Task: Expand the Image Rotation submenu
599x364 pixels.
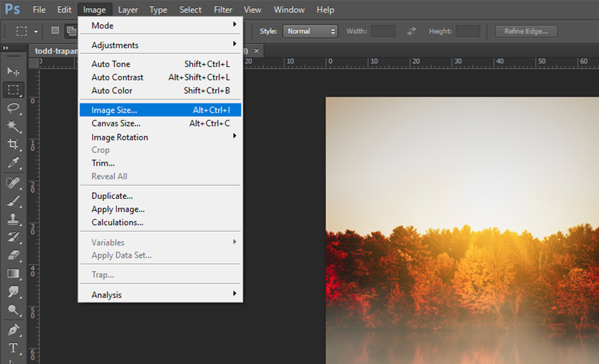Action: [119, 136]
